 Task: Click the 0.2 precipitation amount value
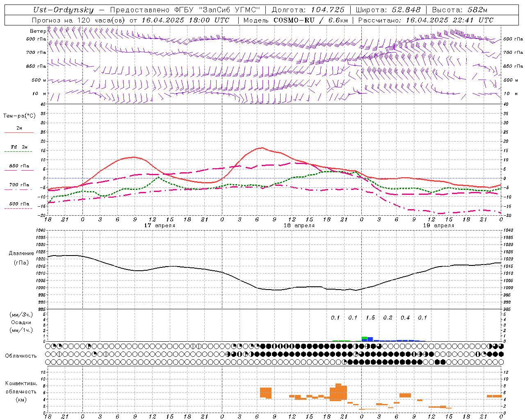click(388, 317)
